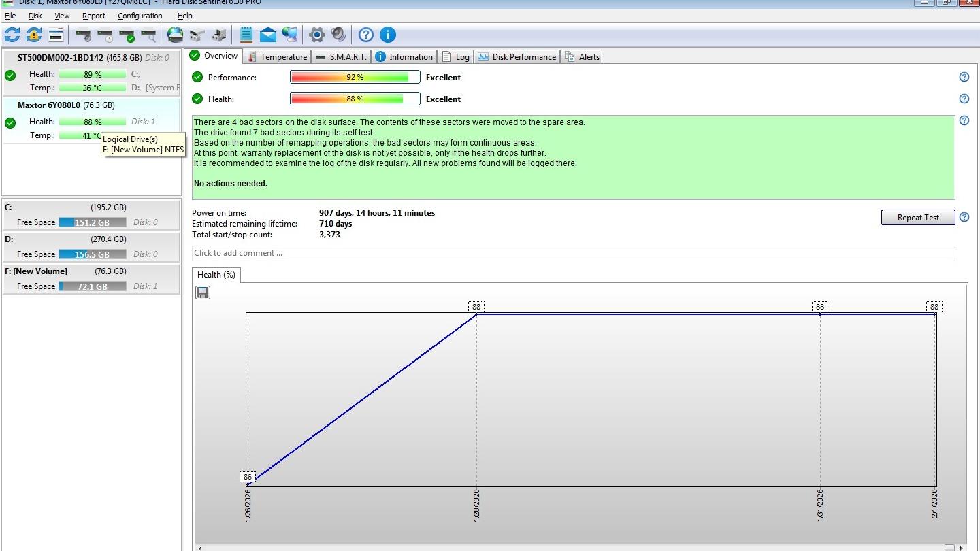980x551 pixels.
Task: Click the envelope email toolbar icon
Action: 268,35
